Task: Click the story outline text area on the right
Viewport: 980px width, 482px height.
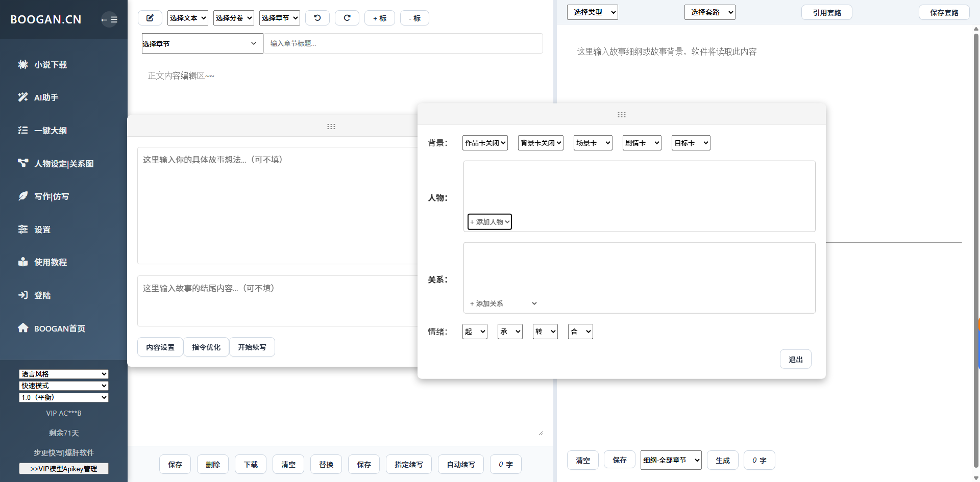Action: [765, 138]
